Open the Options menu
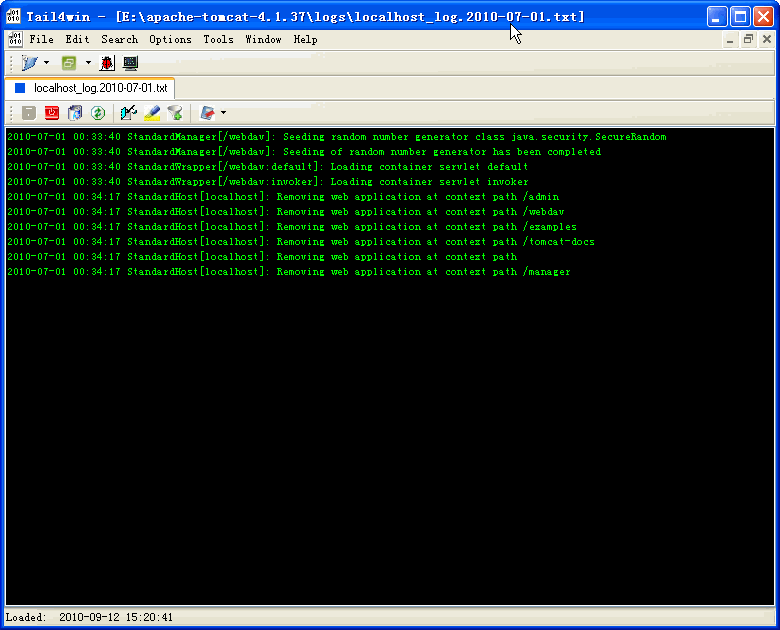This screenshot has width=780, height=630. (170, 39)
